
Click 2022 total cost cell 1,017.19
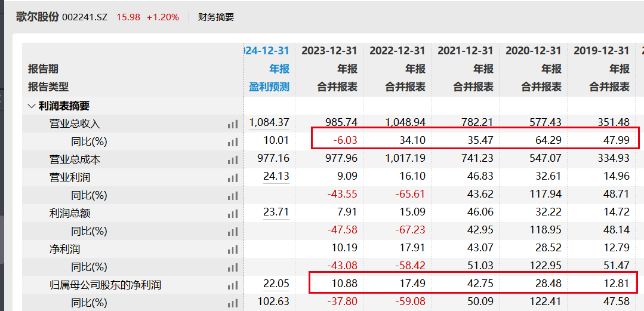(x=404, y=158)
